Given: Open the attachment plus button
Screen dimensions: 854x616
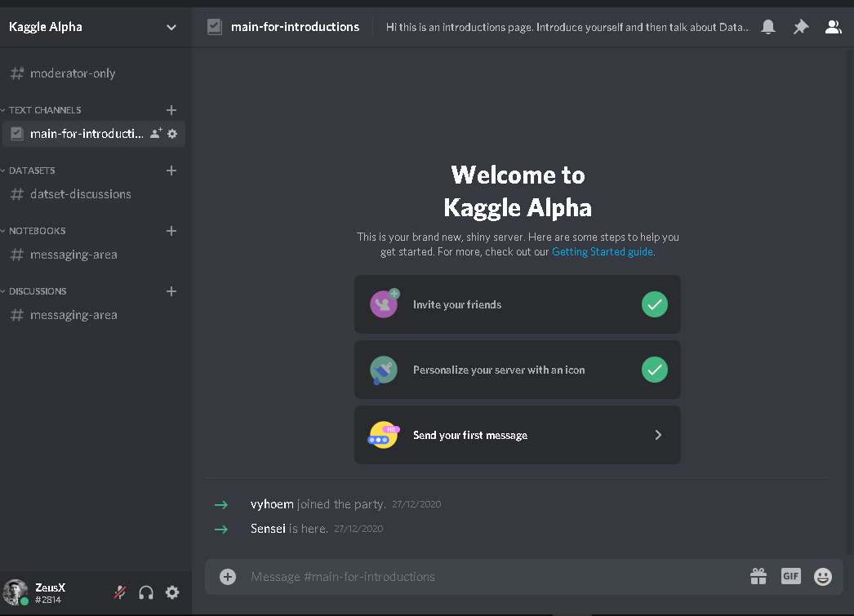Looking at the screenshot, I should coord(228,576).
